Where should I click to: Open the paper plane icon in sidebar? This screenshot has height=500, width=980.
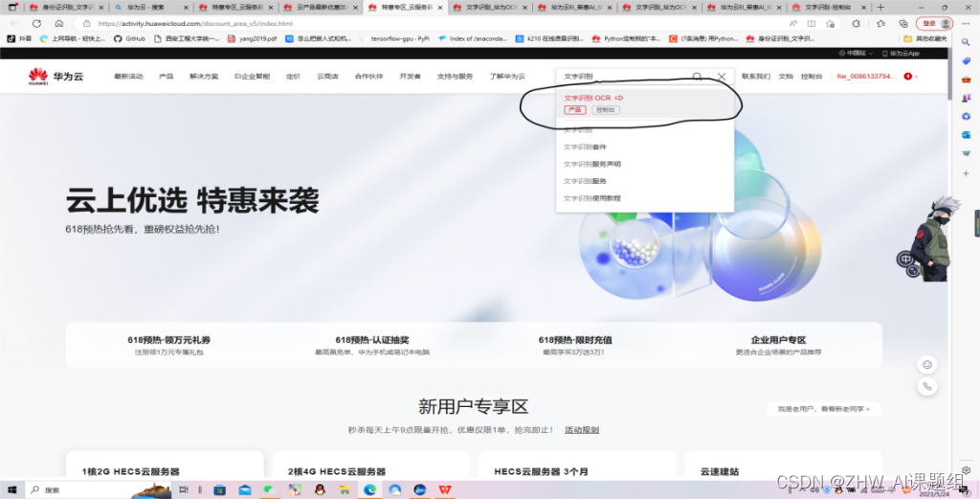coord(967,153)
